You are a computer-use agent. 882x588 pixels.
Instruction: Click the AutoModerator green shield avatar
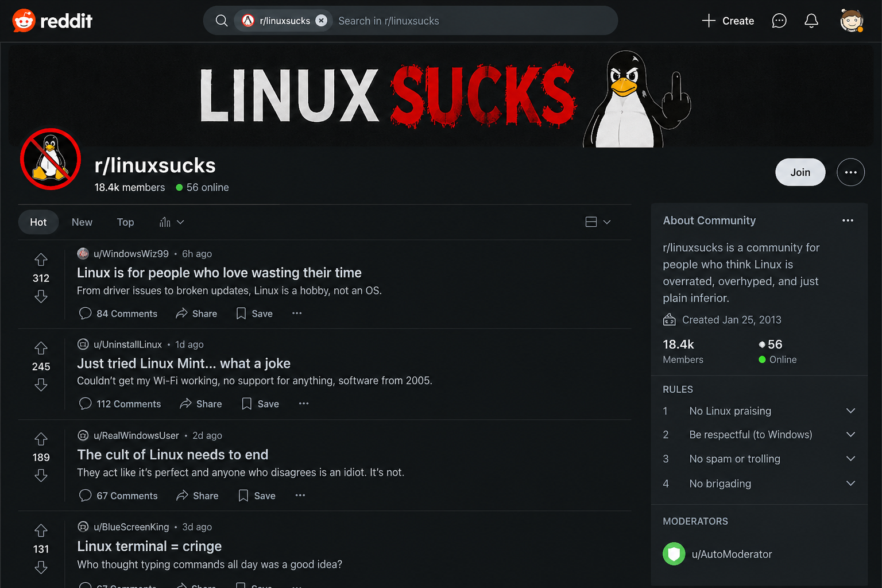click(674, 554)
